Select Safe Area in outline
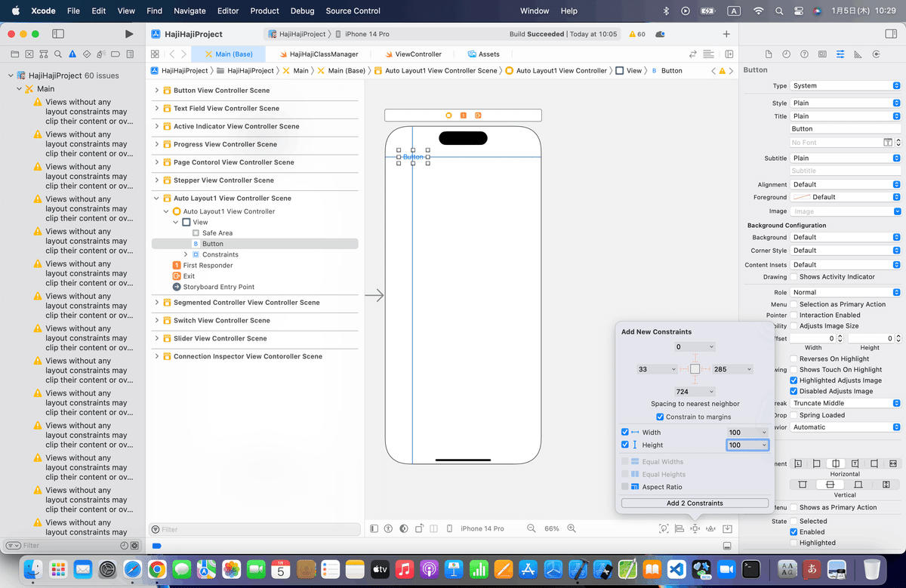Screen dimensions: 906x588 tap(217, 233)
